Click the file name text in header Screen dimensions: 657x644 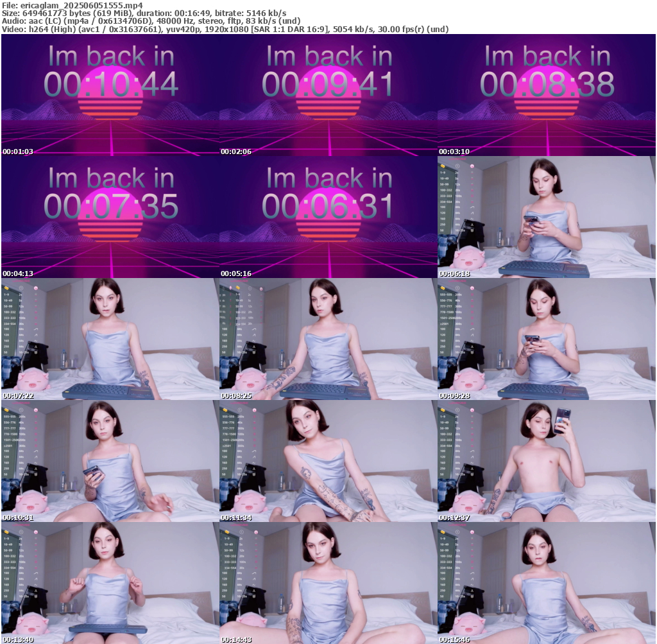click(72, 4)
